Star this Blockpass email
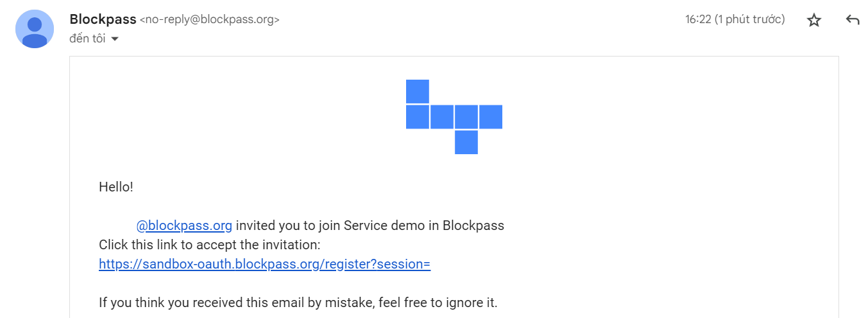Viewport: 868px width, 318px height. pos(813,20)
